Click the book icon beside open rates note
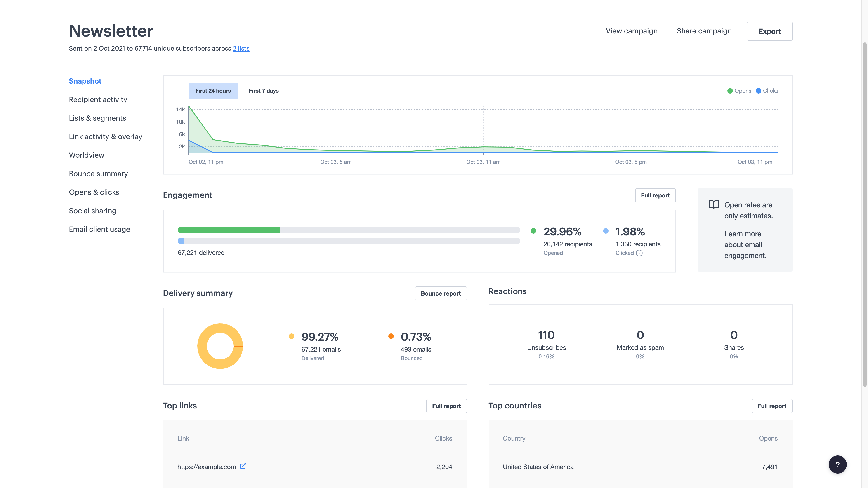The width and height of the screenshot is (868, 488). tap(714, 205)
